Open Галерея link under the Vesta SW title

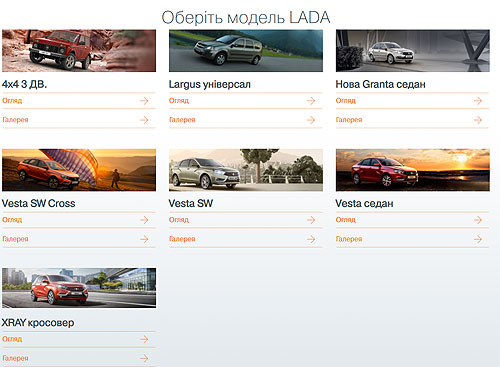182,239
